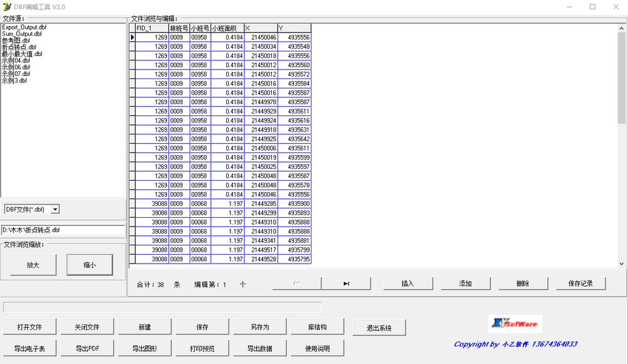
Task: Click the 退出系统 exit system button
Action: pyautogui.click(x=379, y=328)
